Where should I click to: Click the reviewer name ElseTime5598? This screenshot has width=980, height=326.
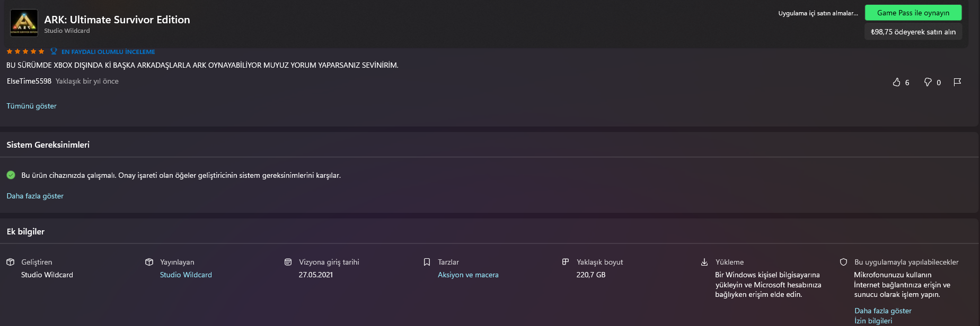29,81
